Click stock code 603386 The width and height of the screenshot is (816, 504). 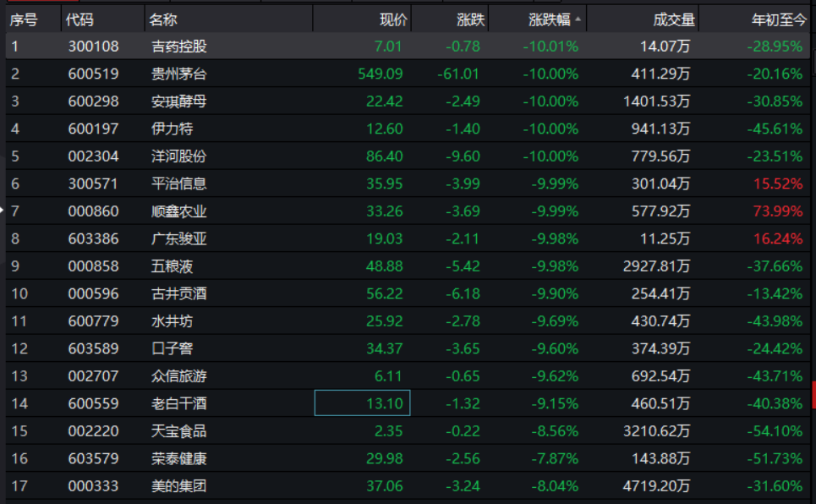click(x=93, y=238)
